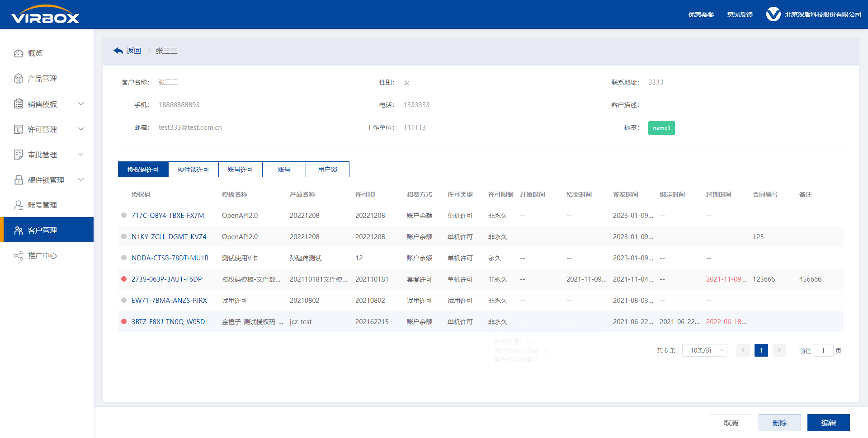
Task: Click status dot of EW71-7BMA-ANZS-PJRX row
Action: tap(124, 301)
